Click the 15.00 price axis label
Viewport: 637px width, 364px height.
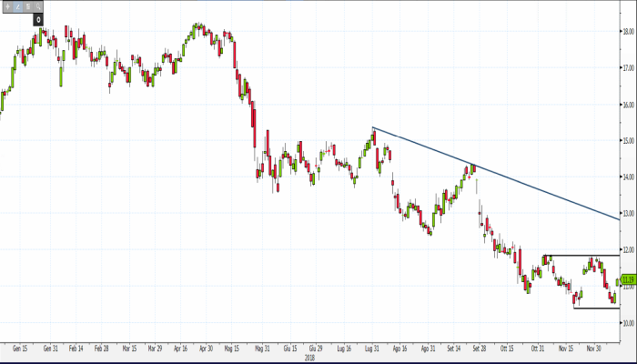pyautogui.click(x=627, y=141)
